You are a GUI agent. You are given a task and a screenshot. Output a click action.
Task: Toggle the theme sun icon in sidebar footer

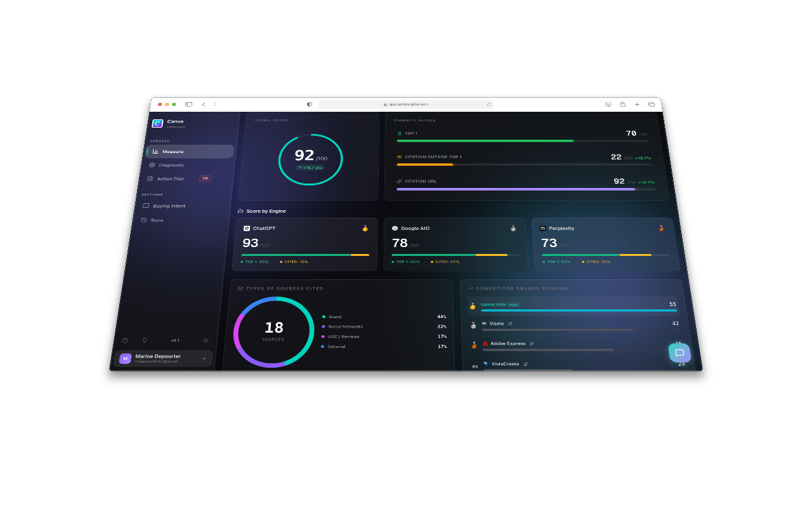pyautogui.click(x=206, y=340)
